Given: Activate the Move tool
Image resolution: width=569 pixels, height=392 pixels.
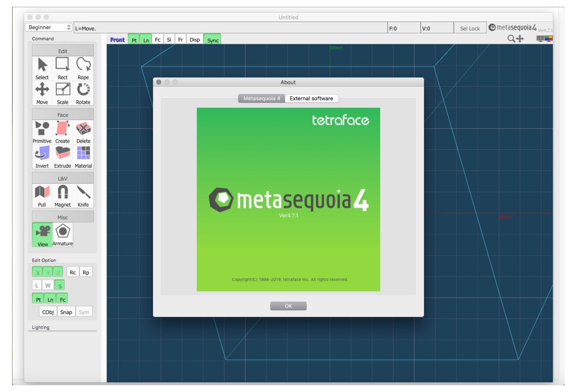Looking at the screenshot, I should click(x=42, y=93).
